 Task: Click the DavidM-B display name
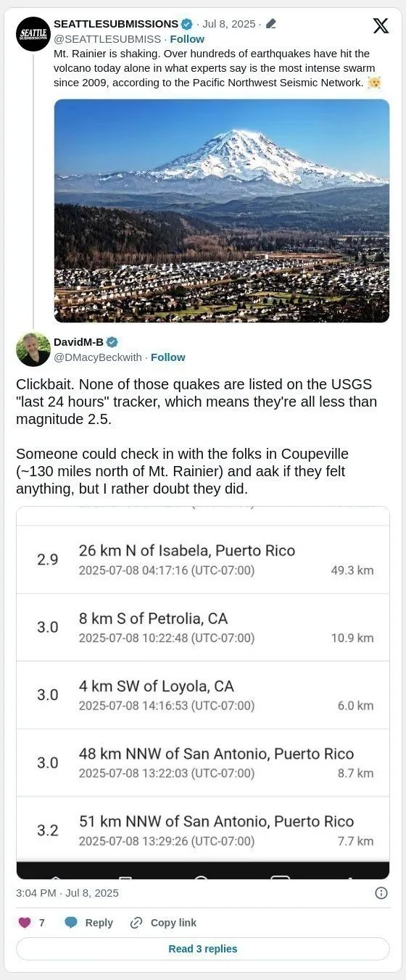point(78,342)
